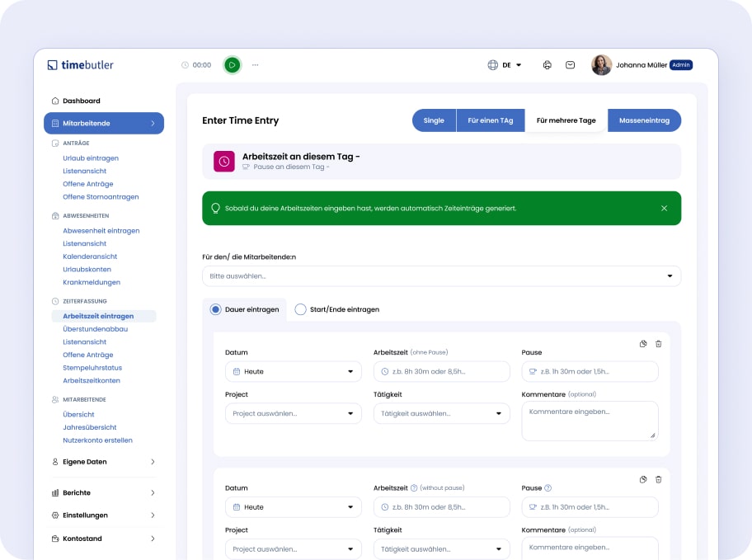This screenshot has width=752, height=560.
Task: Open the mail envelope icon
Action: [x=570, y=65]
